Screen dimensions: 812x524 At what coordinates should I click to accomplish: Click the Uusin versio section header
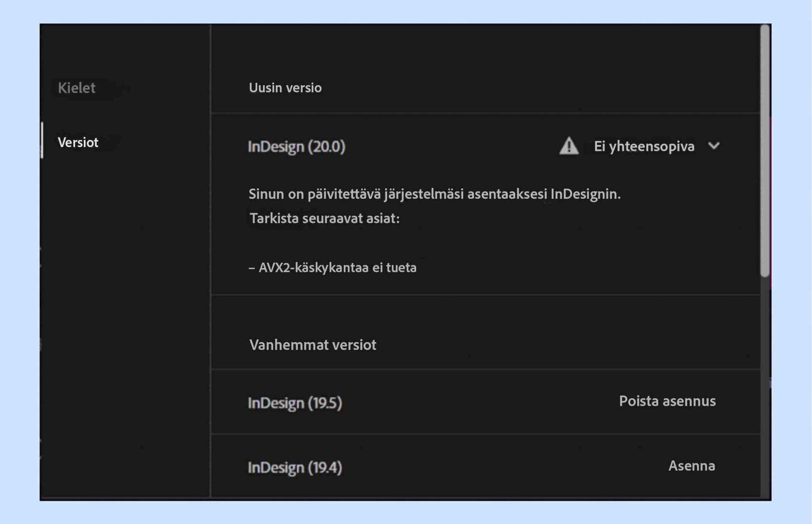(285, 88)
